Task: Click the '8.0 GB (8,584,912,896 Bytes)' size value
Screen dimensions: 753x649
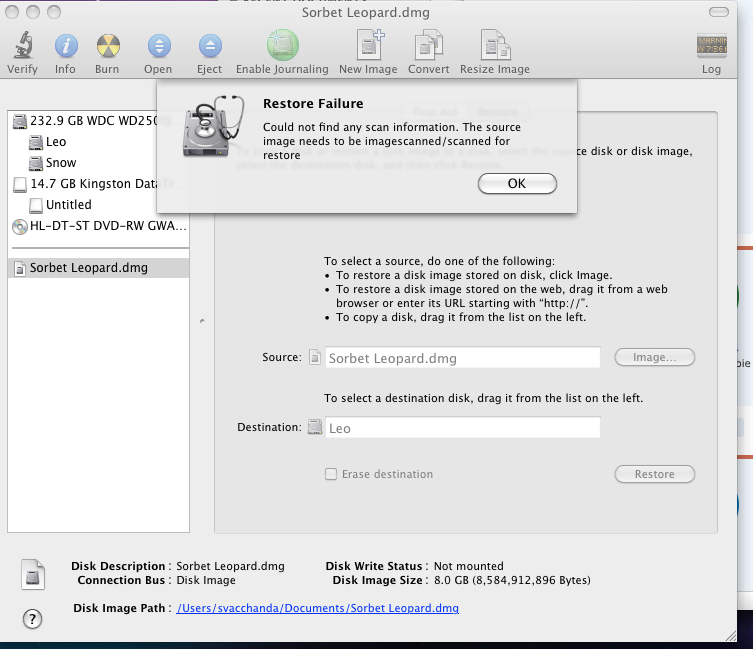Action: coord(512,580)
